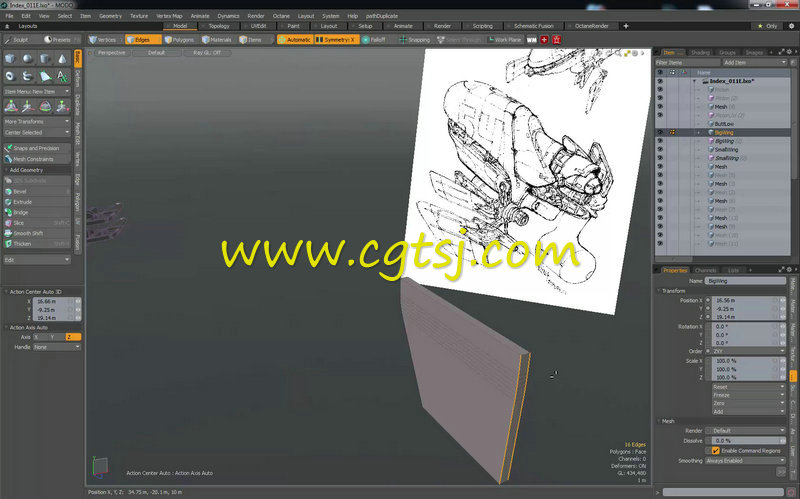Screen dimensions: 800x499
Task: Open the Geometry menu
Action: (x=110, y=16)
